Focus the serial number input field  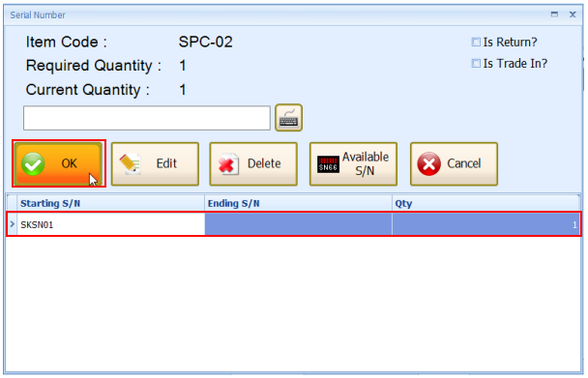[x=147, y=118]
